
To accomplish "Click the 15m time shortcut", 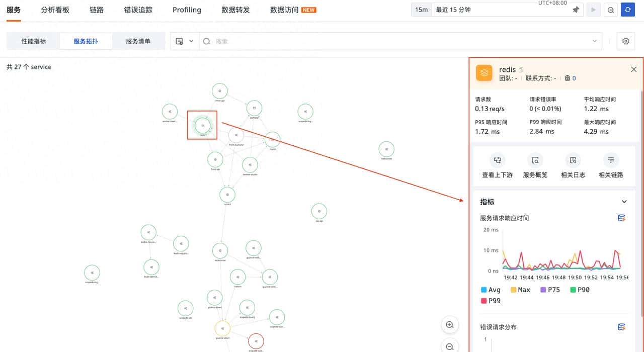I will [x=422, y=10].
